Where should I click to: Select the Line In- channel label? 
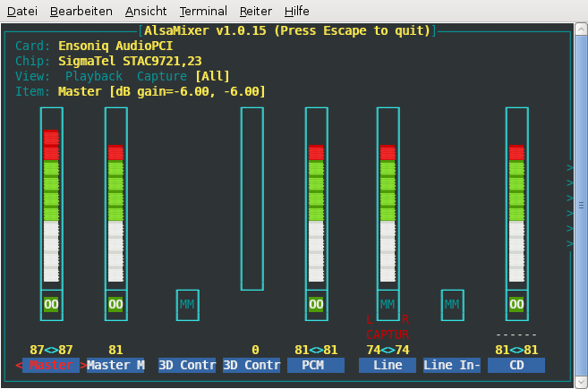(452, 365)
